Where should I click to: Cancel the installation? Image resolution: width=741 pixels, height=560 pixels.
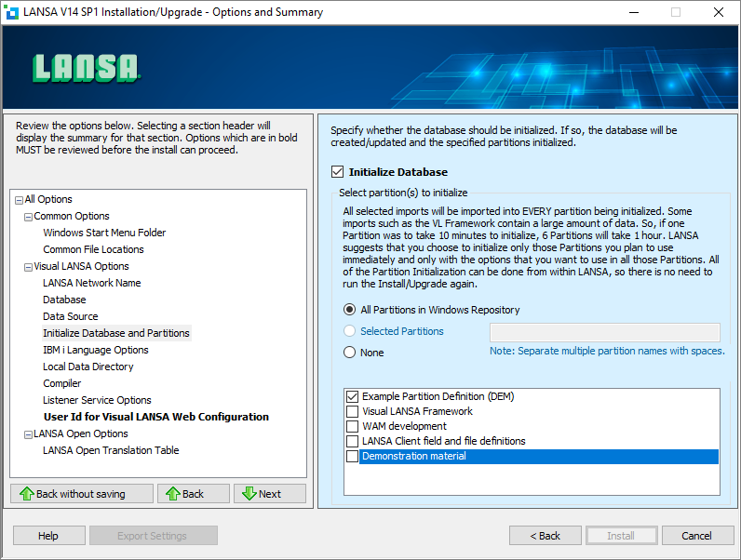coord(697,536)
